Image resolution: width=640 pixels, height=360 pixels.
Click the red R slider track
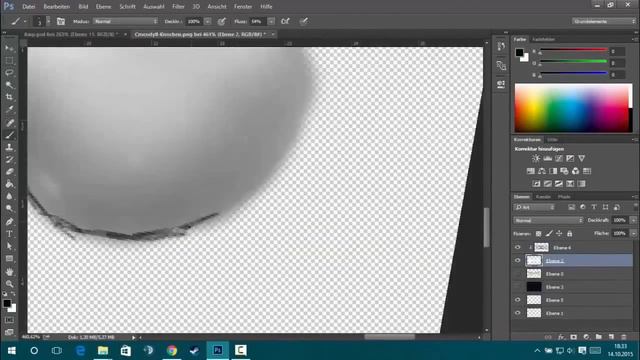point(574,50)
